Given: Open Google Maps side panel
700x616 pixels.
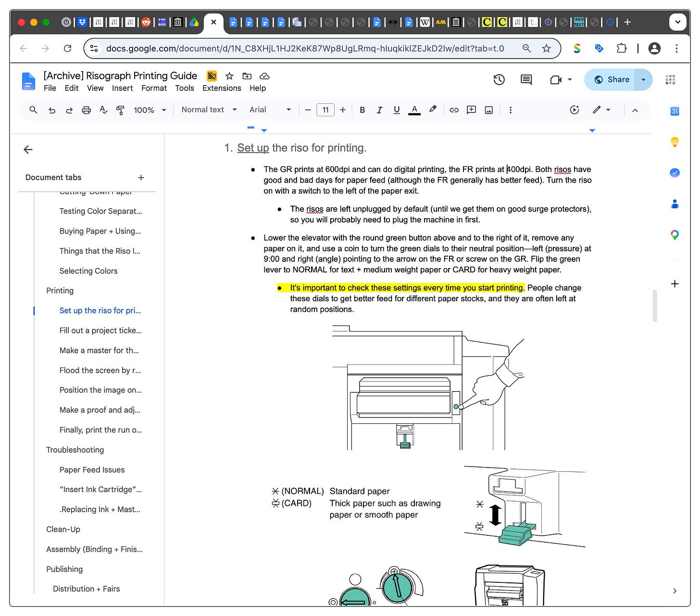Looking at the screenshot, I should tap(675, 235).
